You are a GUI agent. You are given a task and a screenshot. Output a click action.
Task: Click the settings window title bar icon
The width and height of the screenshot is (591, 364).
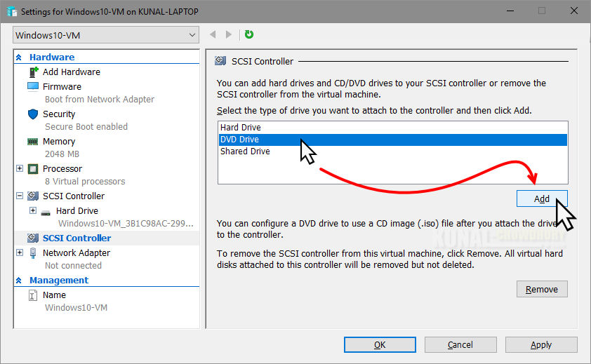pyautogui.click(x=12, y=11)
